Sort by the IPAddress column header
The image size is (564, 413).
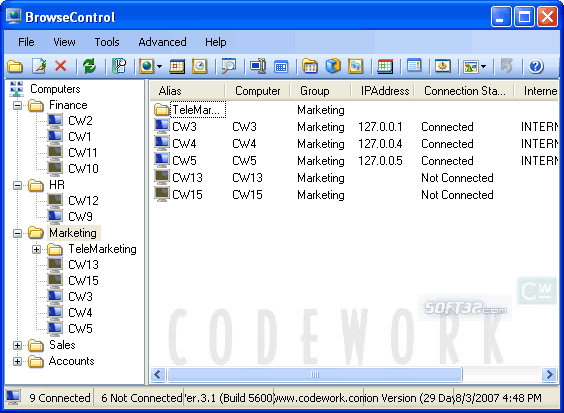click(x=382, y=91)
